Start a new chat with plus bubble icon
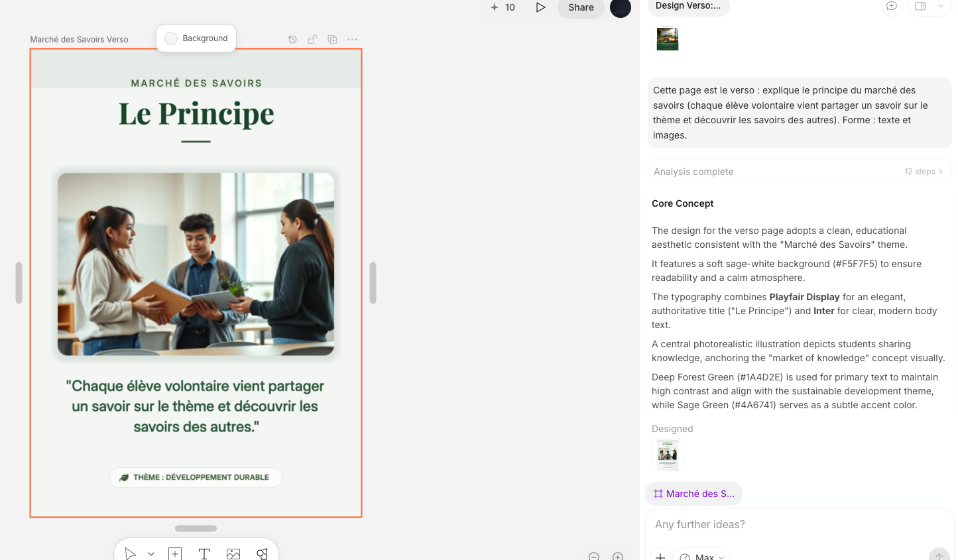This screenshot has height=560, width=958. pyautogui.click(x=891, y=6)
